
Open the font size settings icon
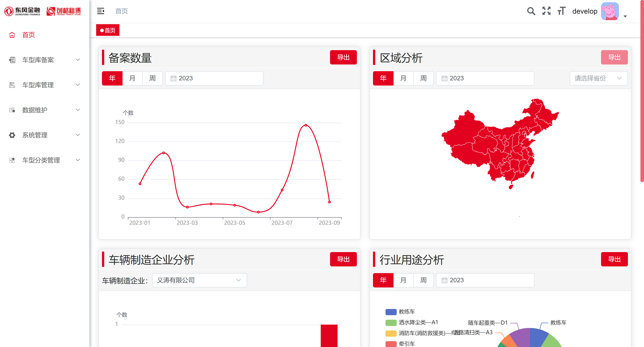[x=561, y=11]
